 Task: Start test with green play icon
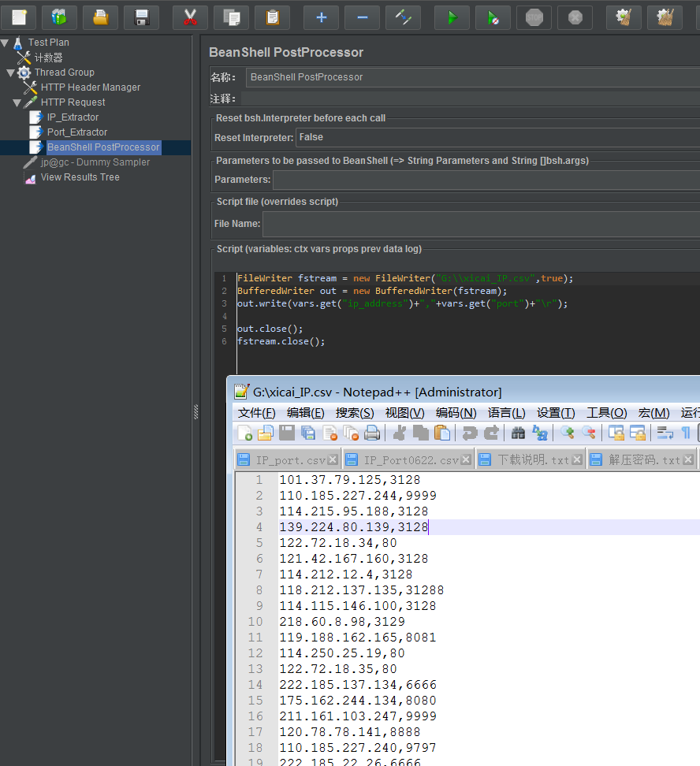(452, 17)
